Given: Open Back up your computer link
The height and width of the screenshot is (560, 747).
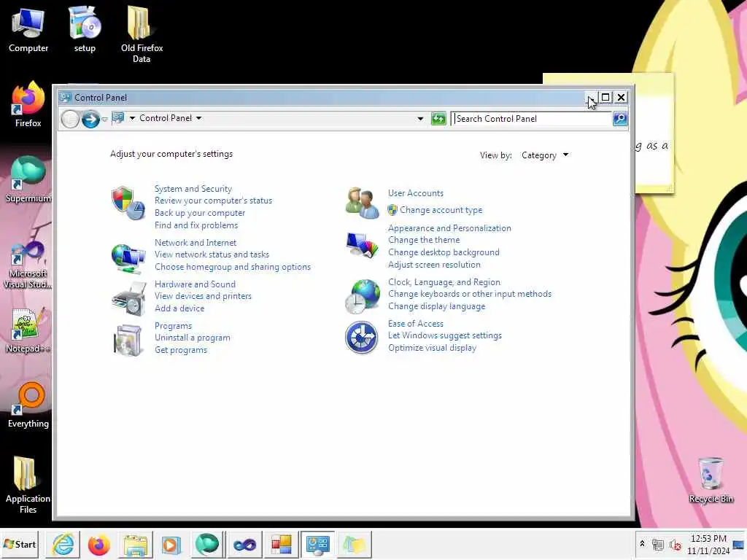Looking at the screenshot, I should [x=200, y=213].
